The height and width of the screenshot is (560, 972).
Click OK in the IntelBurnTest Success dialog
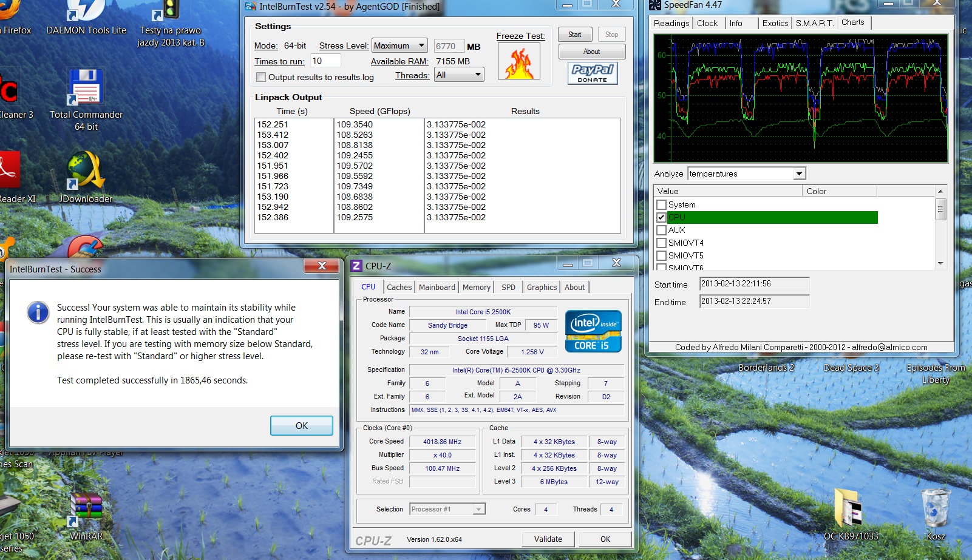(x=301, y=425)
